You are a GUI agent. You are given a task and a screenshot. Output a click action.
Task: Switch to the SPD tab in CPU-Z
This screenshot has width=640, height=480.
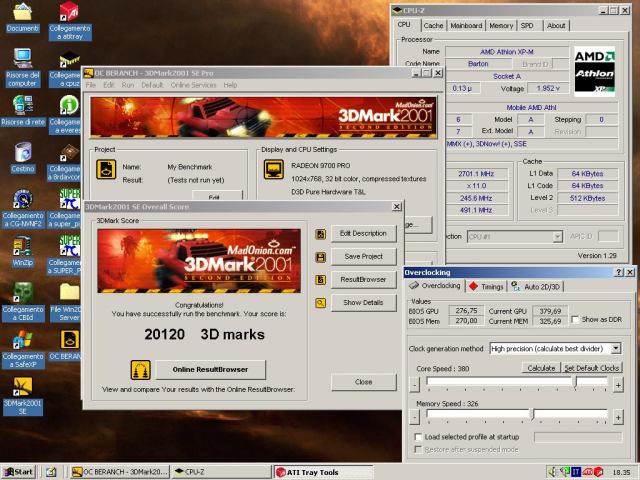(527, 26)
